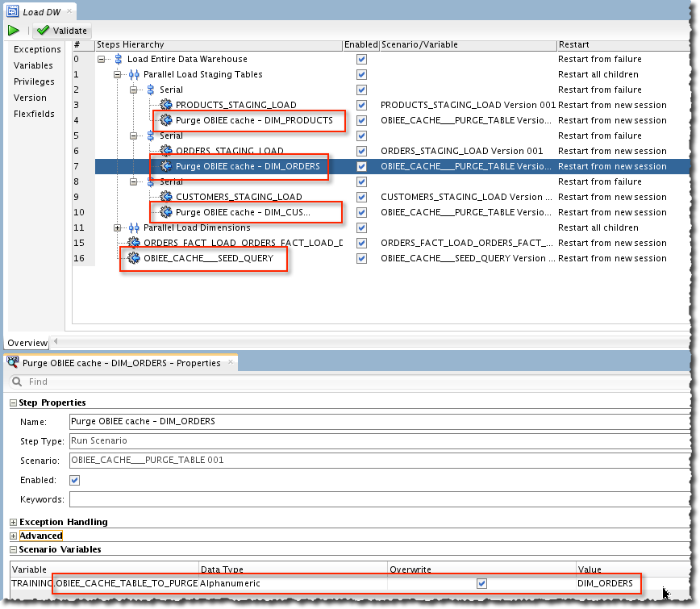Expand the Exception Handling section
This screenshot has width=700, height=609.
coord(14,523)
